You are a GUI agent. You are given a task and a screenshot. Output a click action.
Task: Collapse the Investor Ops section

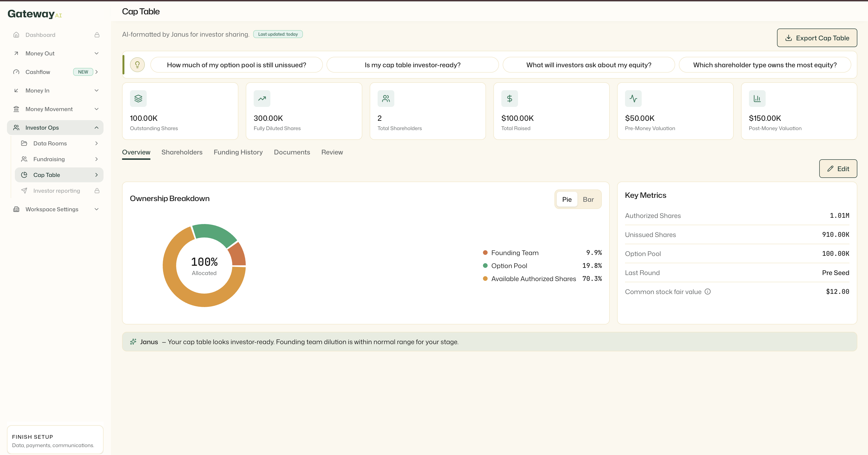(97, 127)
